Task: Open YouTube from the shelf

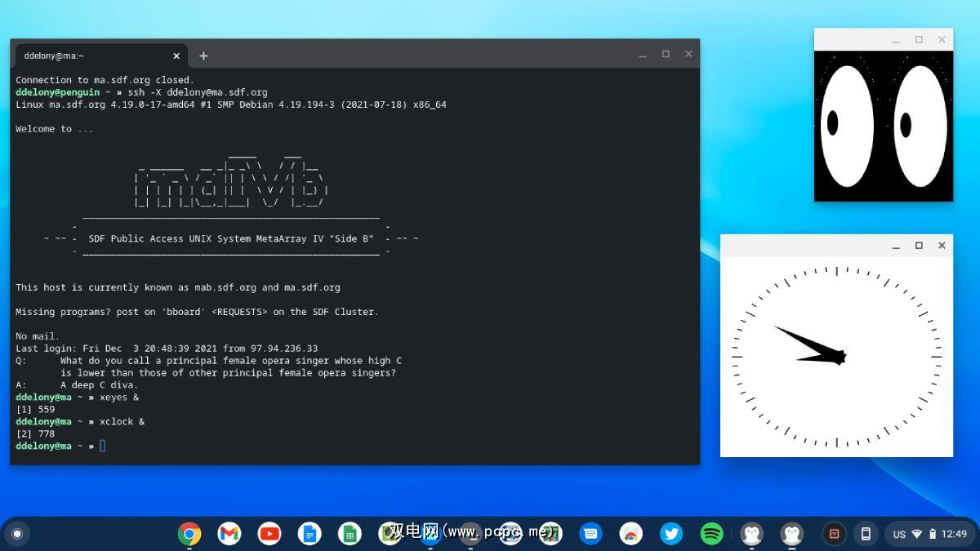Action: pyautogui.click(x=269, y=534)
